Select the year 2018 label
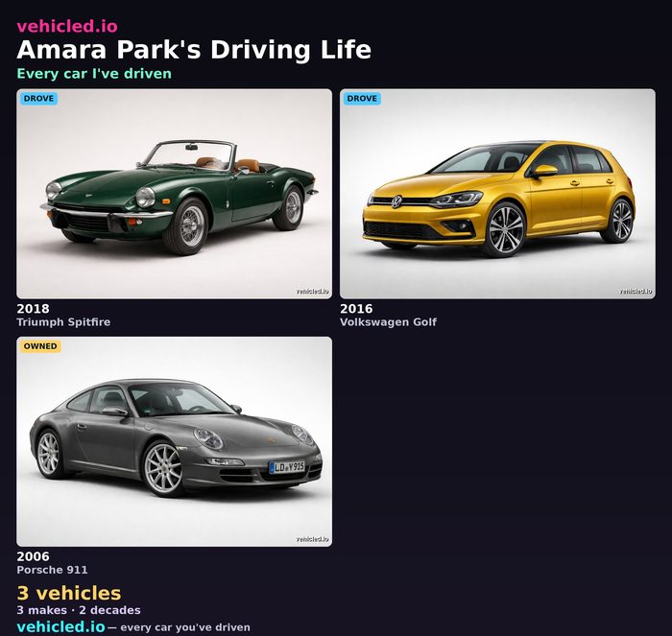 33,309
